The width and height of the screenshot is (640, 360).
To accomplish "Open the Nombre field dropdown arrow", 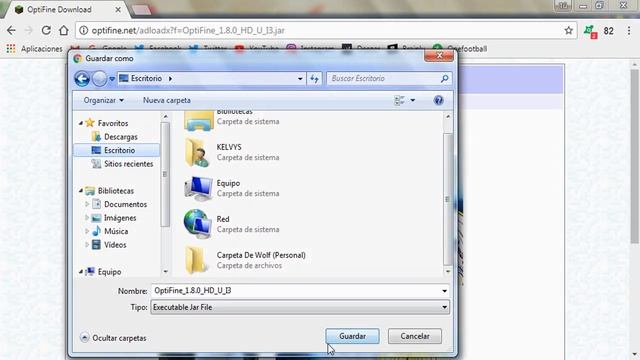I will point(444,291).
